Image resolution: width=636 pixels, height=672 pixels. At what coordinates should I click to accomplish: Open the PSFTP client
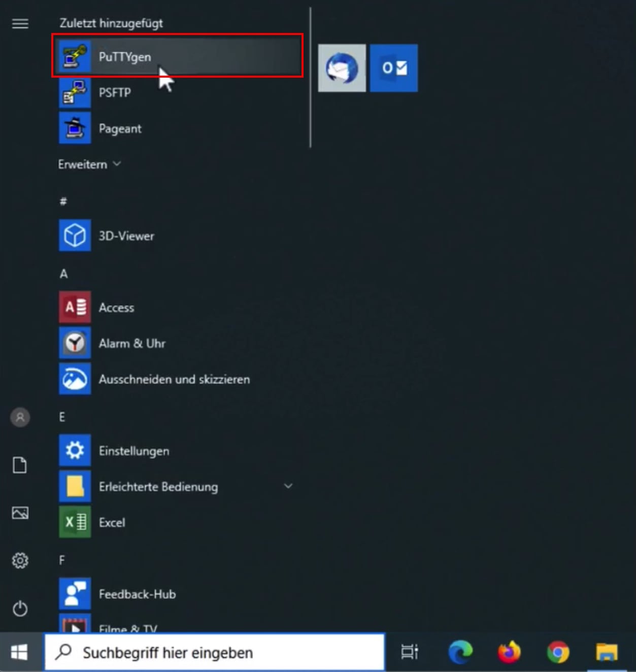tap(115, 93)
